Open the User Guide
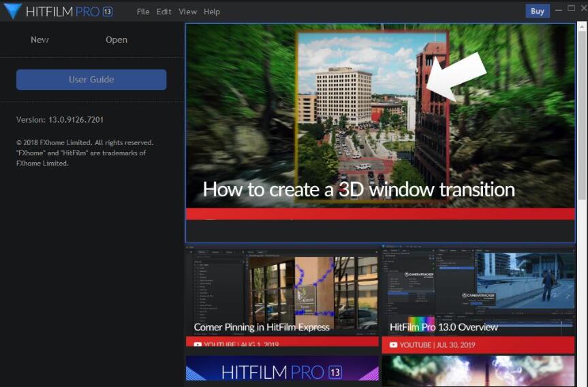Screen dimensions: 588x387 point(91,80)
